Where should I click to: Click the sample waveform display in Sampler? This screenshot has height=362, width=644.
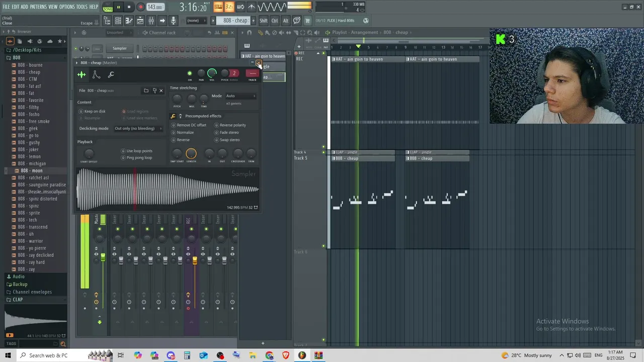pos(167,189)
